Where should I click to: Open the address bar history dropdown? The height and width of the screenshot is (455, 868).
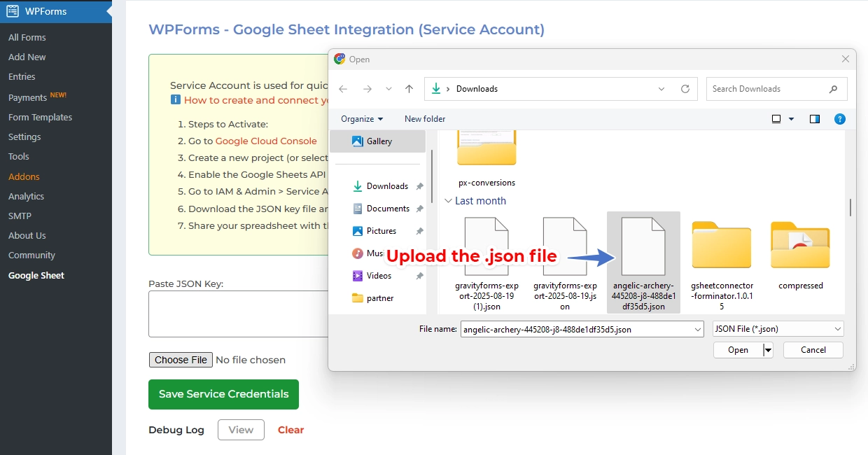(661, 89)
